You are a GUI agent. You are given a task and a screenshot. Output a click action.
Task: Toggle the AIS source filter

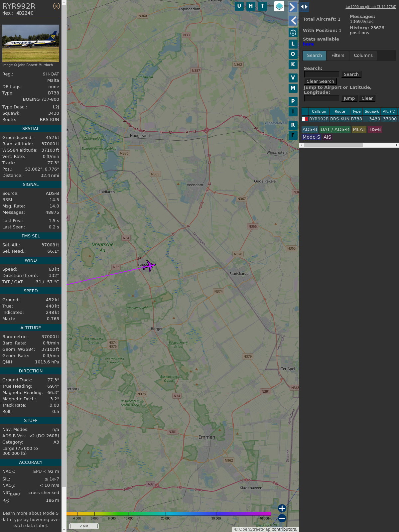[328, 137]
